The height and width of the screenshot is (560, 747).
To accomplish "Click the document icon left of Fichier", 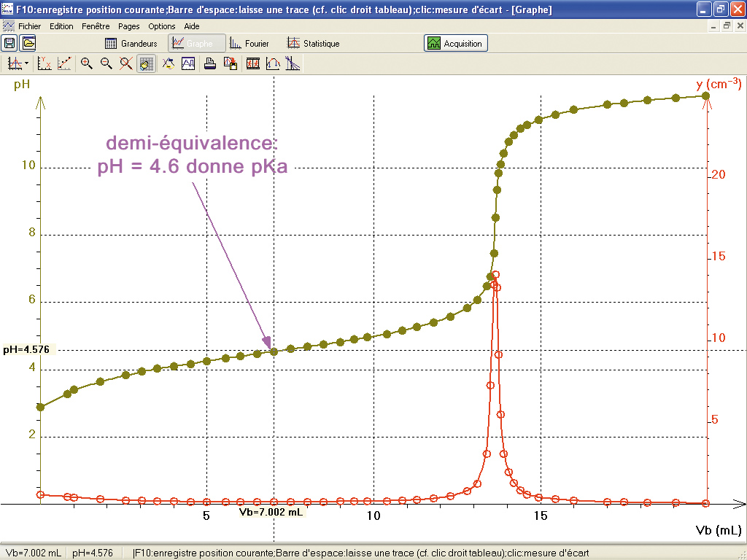I will 8,26.
